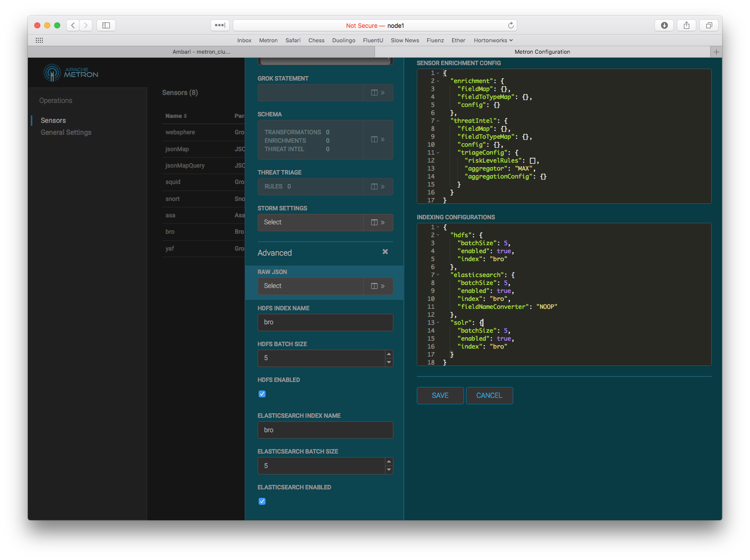Select the websphere sensor row
Screen dimensions: 750x560
click(203, 132)
